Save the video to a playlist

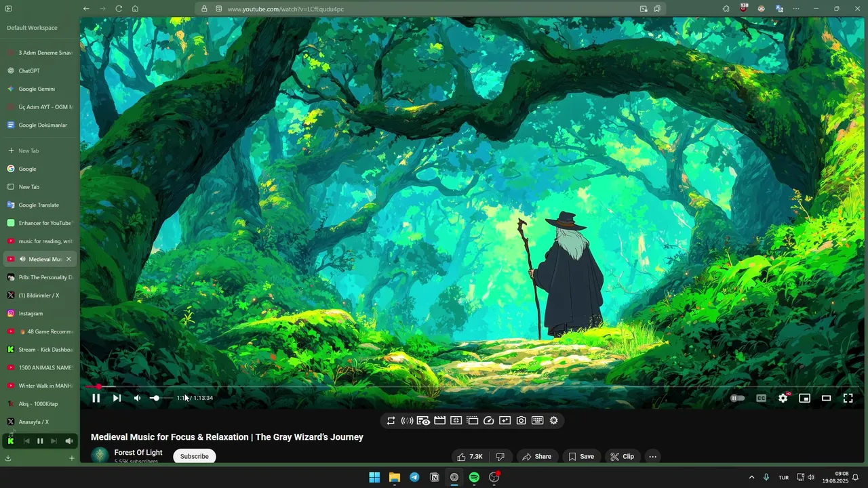[580, 456]
